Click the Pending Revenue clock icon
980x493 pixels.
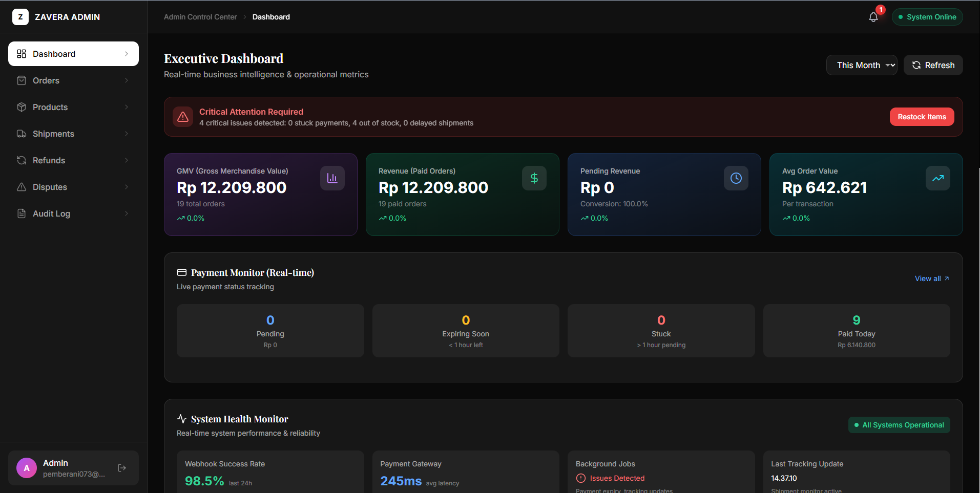736,178
